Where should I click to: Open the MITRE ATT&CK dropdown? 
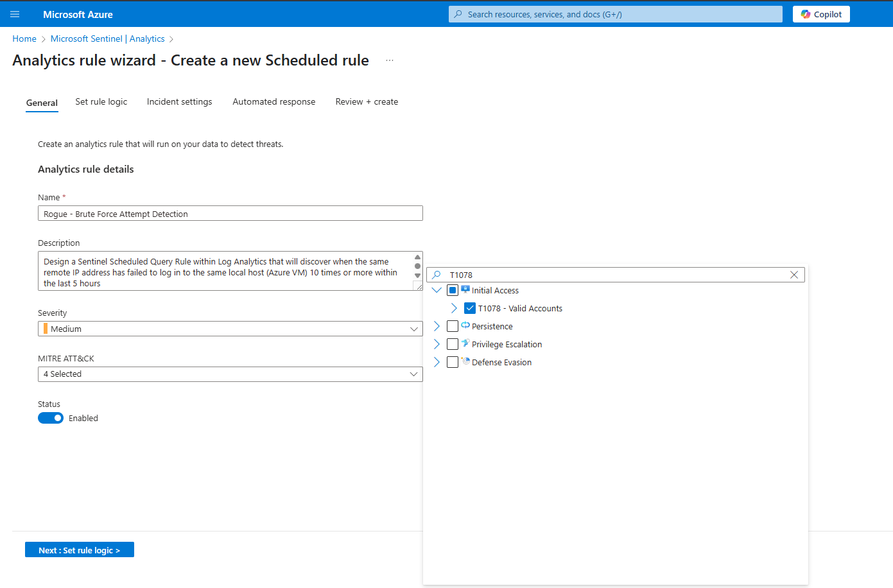coord(230,374)
